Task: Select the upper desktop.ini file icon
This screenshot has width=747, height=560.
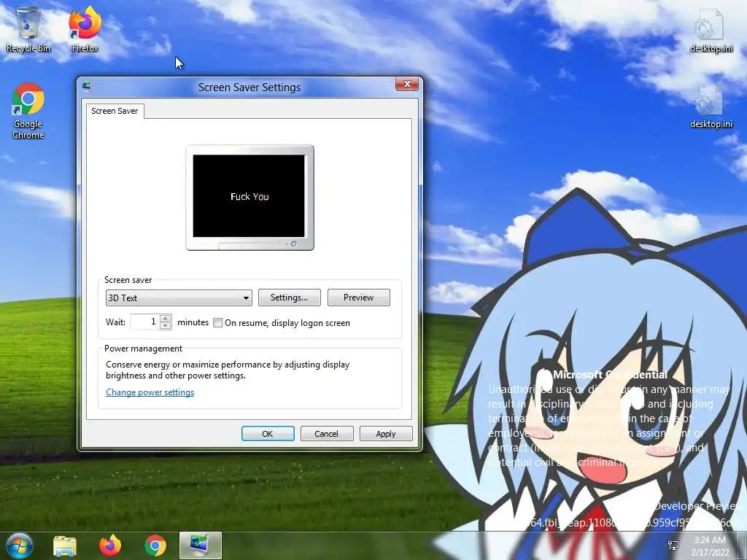Action: pyautogui.click(x=711, y=30)
